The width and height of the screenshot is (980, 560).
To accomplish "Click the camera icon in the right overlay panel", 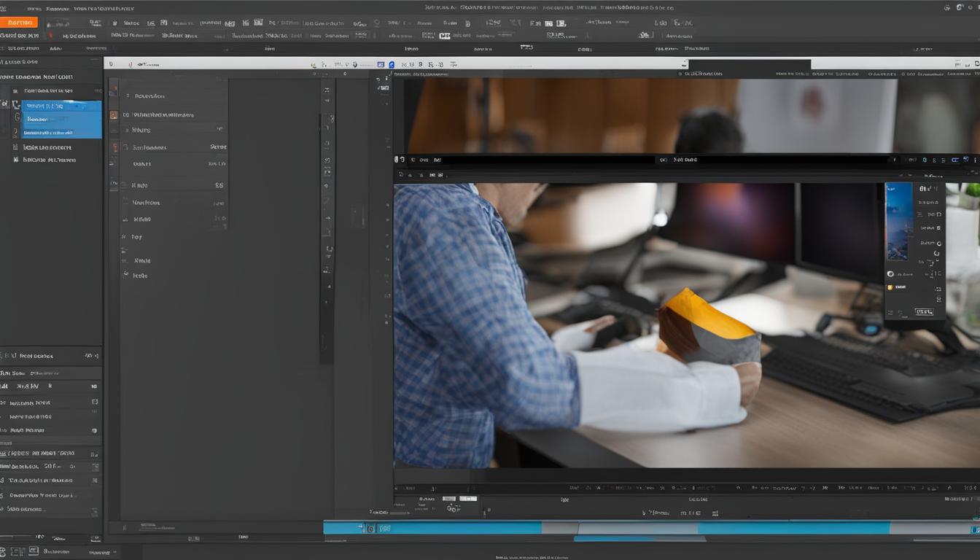I will click(x=889, y=273).
